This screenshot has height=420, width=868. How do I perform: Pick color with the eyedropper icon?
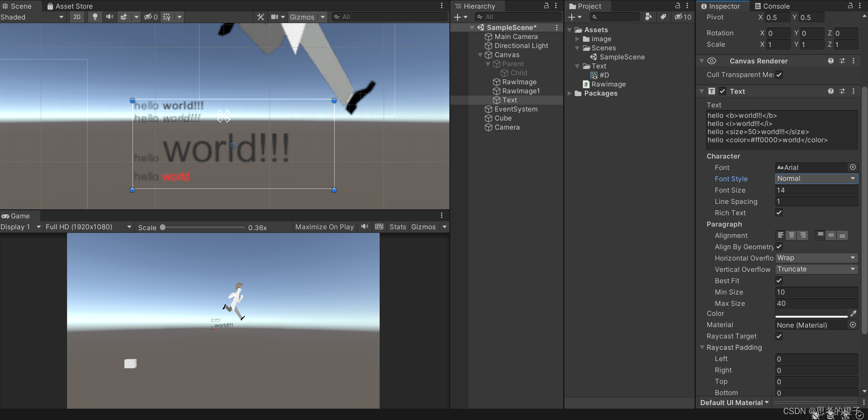click(x=854, y=314)
